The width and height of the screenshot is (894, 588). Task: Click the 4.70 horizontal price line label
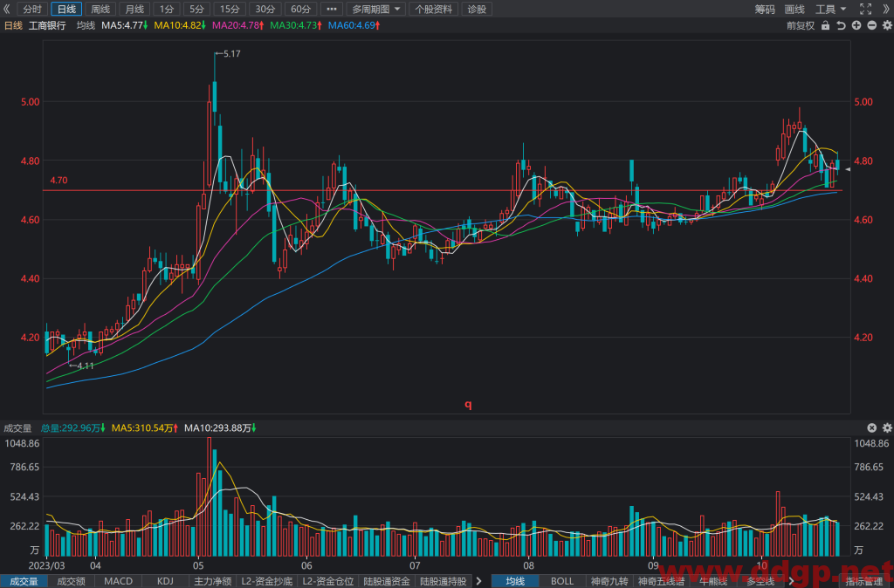(58, 181)
